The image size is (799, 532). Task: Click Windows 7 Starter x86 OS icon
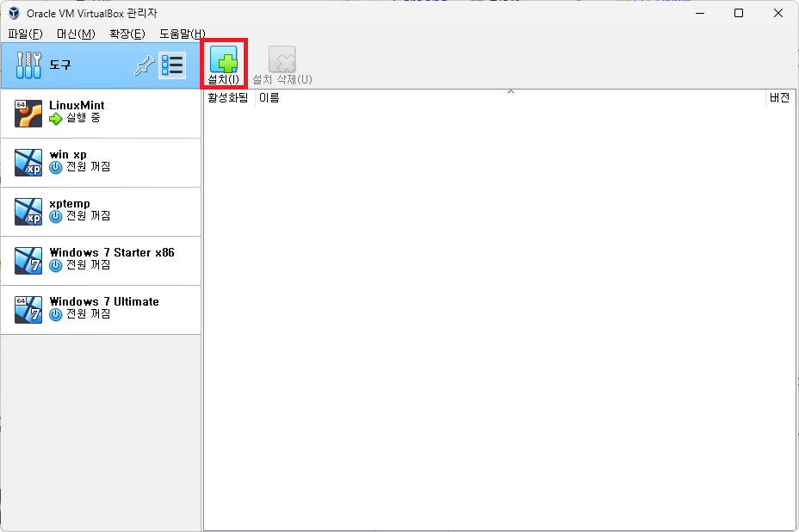point(28,260)
